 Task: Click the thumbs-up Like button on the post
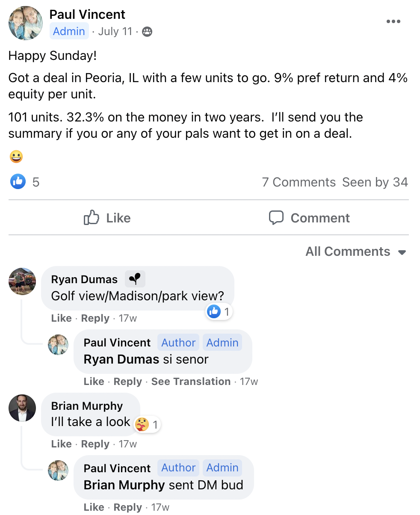click(x=107, y=218)
